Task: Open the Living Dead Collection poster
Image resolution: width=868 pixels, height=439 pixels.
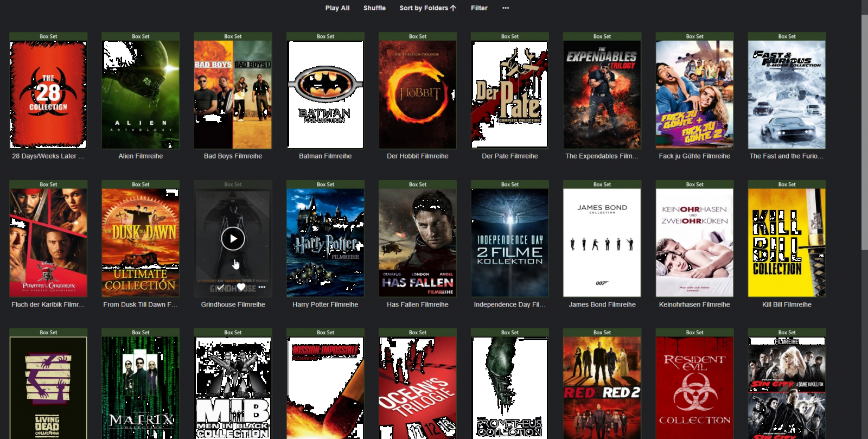Action: [x=48, y=387]
